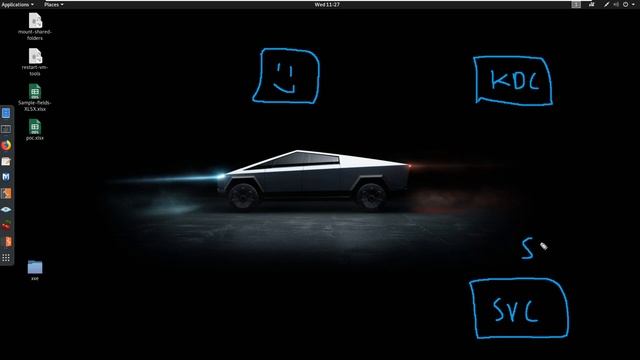640x360 pixels.
Task: Launch Firefox from the dock
Action: coord(6,145)
